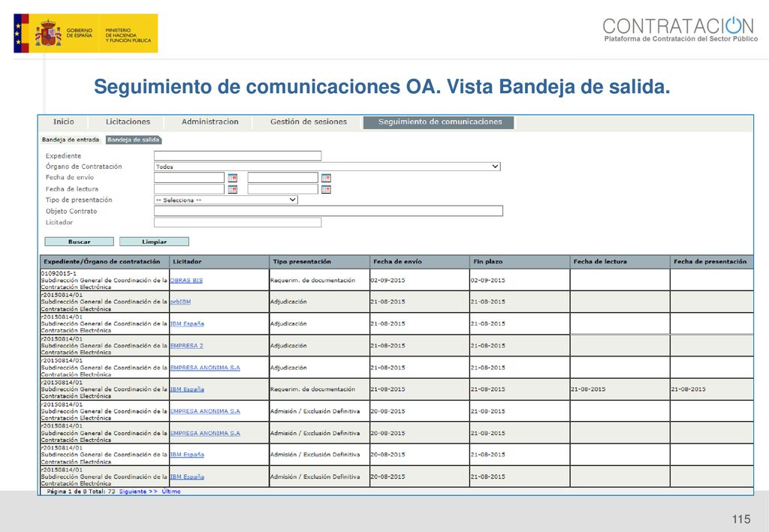Click the Fecha de lectura start date field
This screenshot has height=532, width=769.
189,189
